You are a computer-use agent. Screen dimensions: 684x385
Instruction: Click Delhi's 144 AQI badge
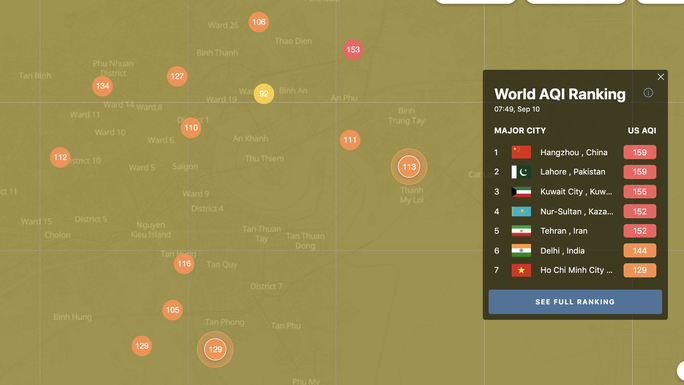(x=640, y=251)
